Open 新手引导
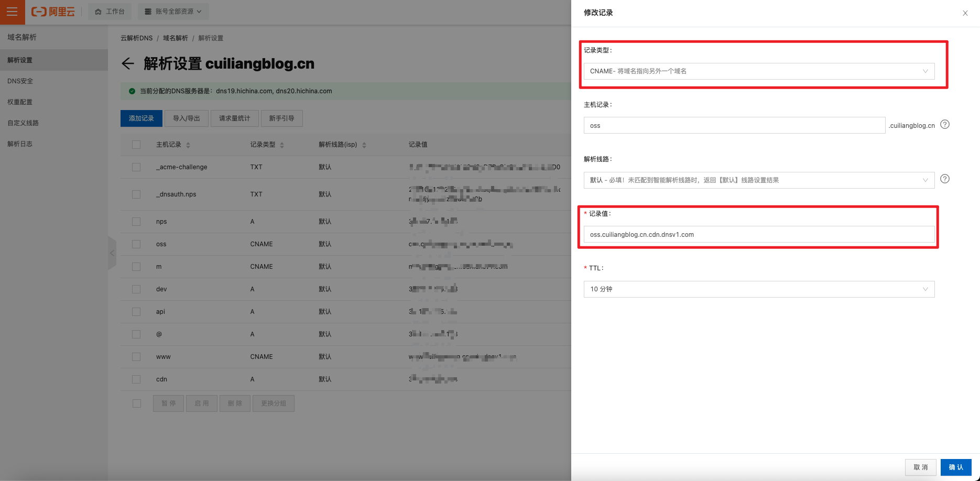This screenshot has width=980, height=481. pyautogui.click(x=282, y=118)
